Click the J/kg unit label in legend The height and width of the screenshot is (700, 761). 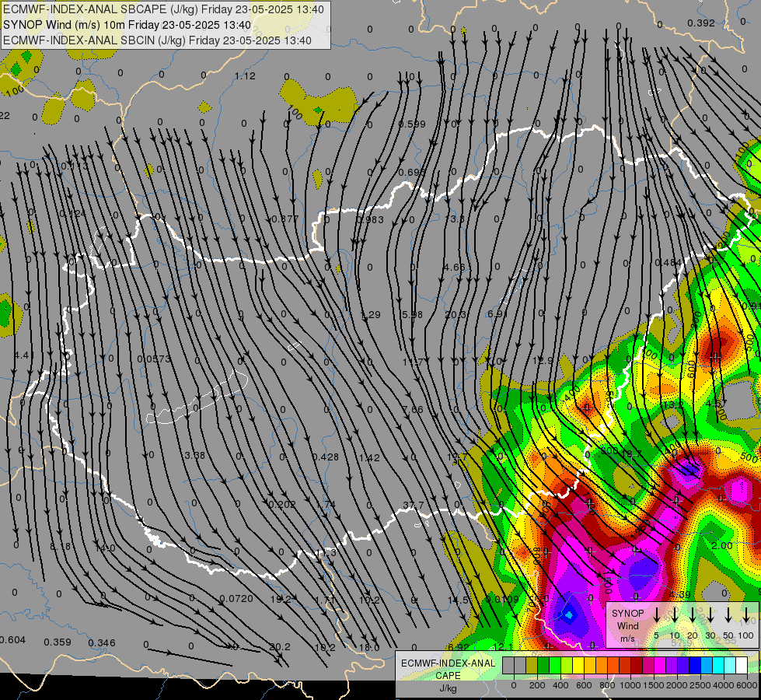(x=448, y=688)
